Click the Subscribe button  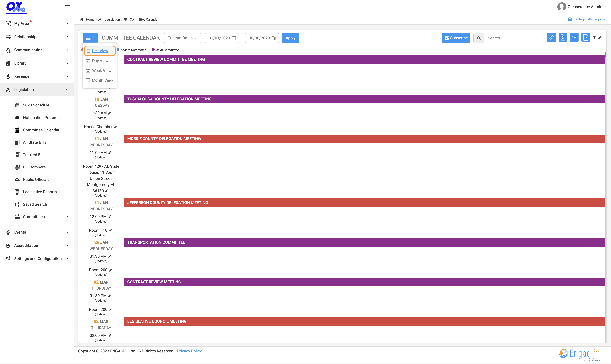point(456,38)
